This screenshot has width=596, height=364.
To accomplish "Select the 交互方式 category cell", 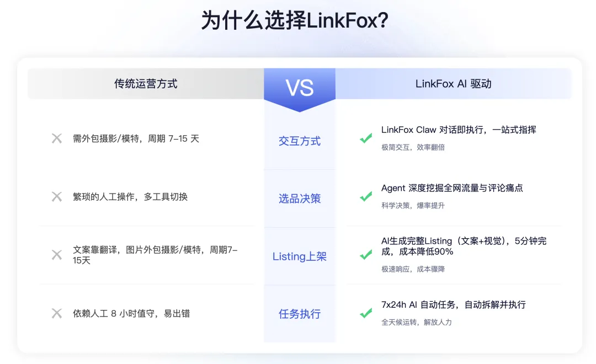I will [300, 141].
